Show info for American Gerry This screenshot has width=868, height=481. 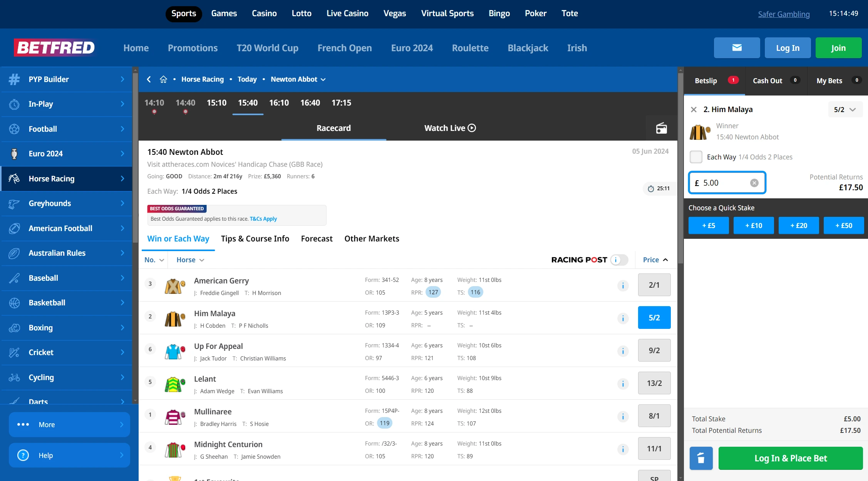[x=623, y=286]
